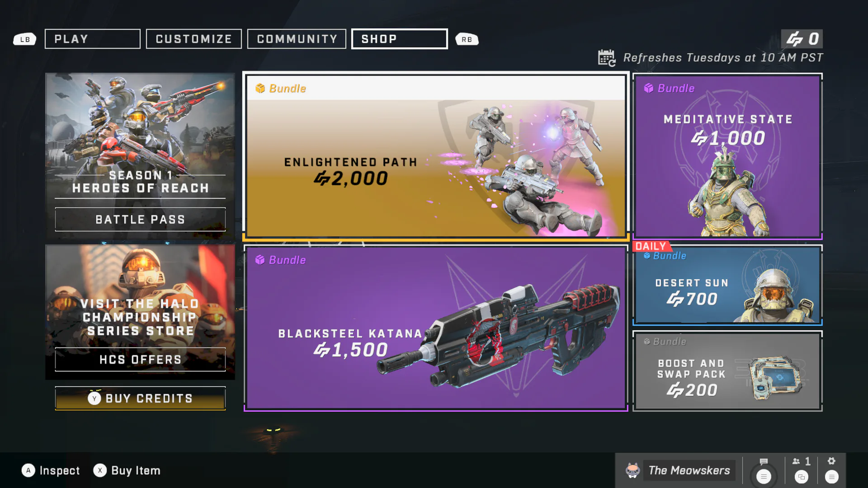Click the LB bumper icon
Image resolution: width=868 pixels, height=488 pixels.
tap(25, 39)
